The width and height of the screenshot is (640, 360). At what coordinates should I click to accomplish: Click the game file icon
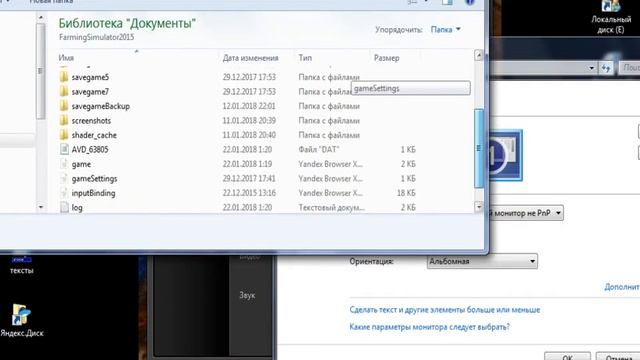pos(64,164)
